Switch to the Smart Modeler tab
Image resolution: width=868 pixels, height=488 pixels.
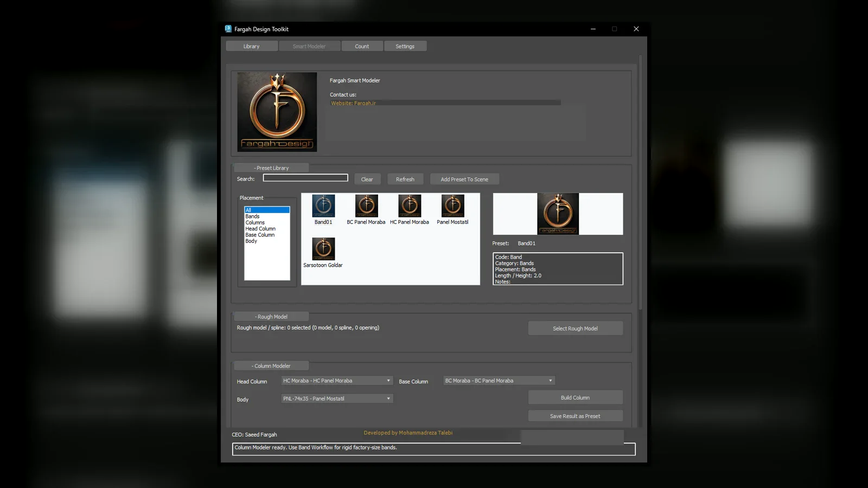pyautogui.click(x=309, y=47)
